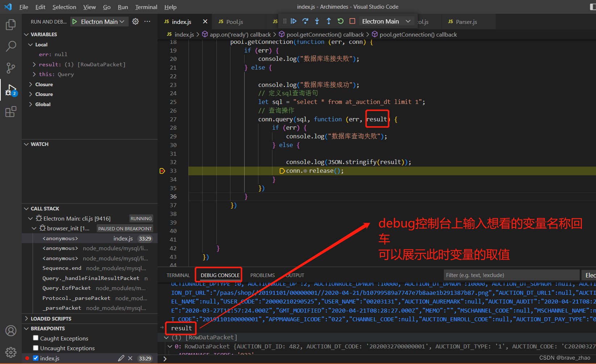Switch to the DEBUG CONSOLE panel tab
This screenshot has height=364, width=596.
(220, 275)
